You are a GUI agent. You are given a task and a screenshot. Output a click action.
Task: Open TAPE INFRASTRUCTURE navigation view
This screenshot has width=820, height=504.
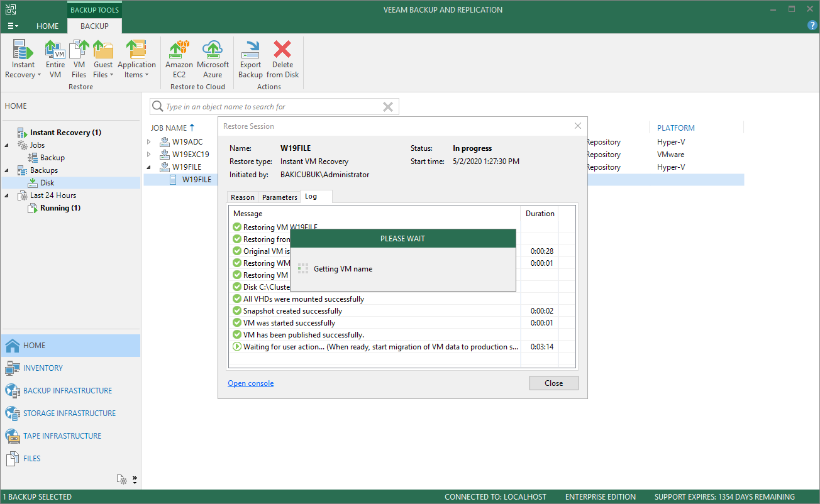(x=70, y=436)
